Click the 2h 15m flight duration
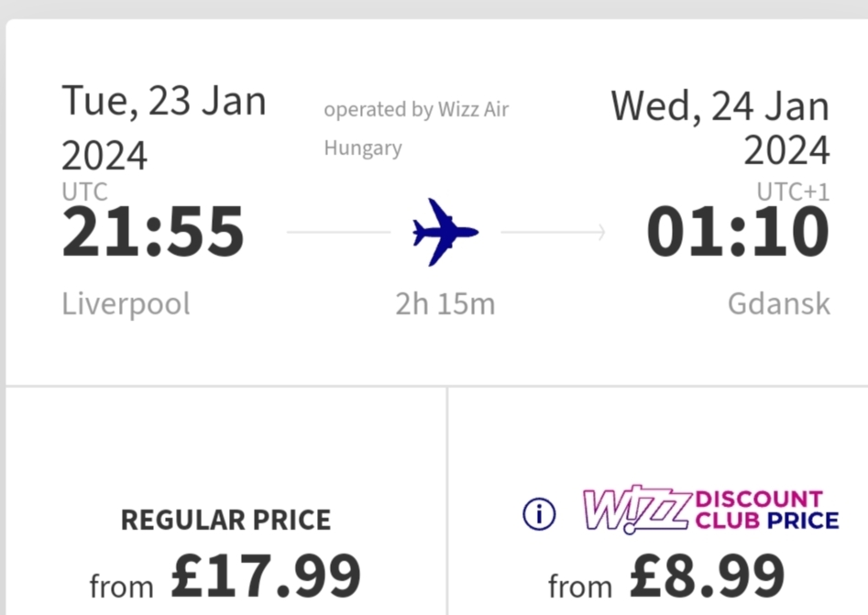Screen dimensions: 868x615 point(445,304)
